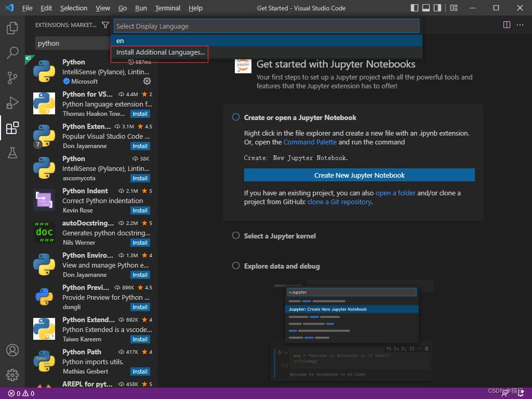Install autoDocstring by Nils Werner
Screen dimensions: 532x399
pos(140,243)
